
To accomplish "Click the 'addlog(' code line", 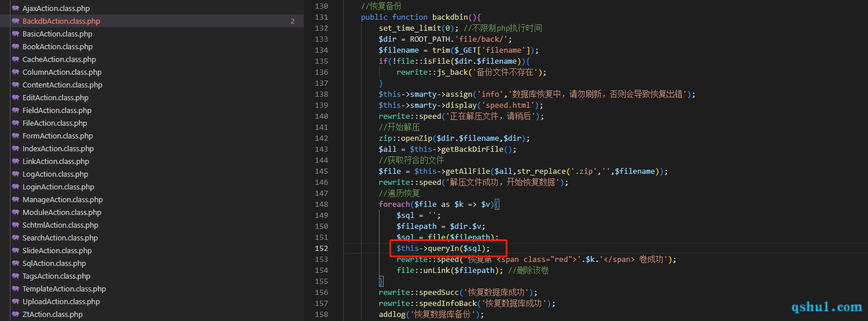I will click(x=431, y=315).
